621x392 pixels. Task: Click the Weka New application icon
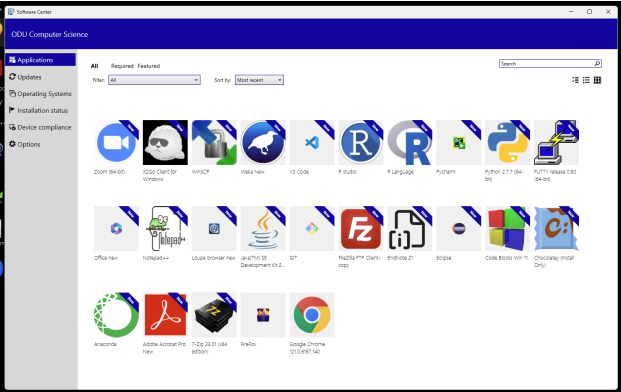(263, 143)
